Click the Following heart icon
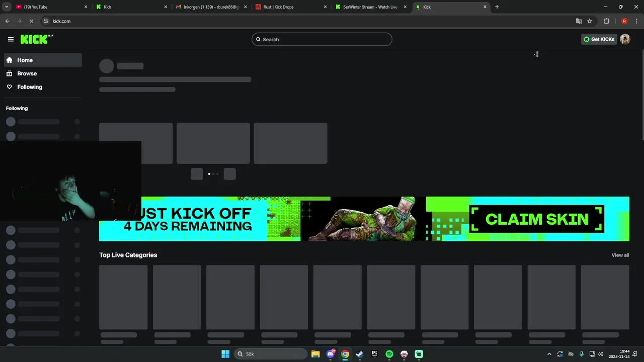Screen dimensions: 644x362 pyautogui.click(x=10, y=87)
